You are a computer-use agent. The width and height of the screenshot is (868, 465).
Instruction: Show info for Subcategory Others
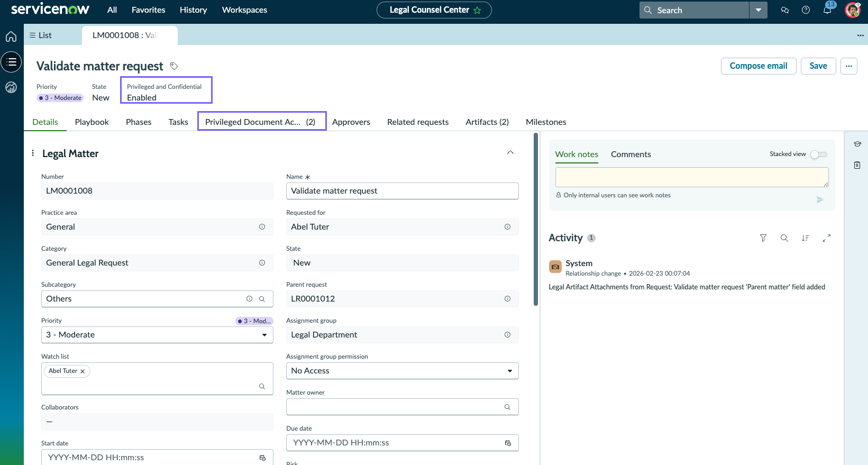pyautogui.click(x=249, y=299)
